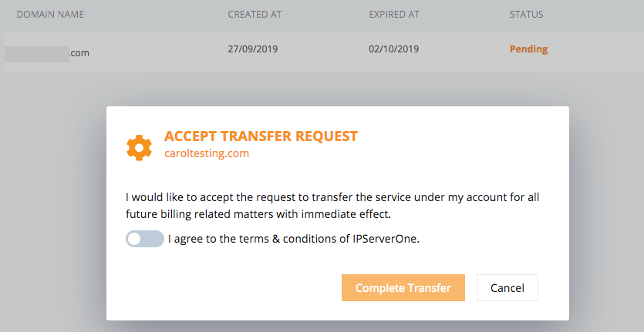Click the 'future billing related matters' line
The image size is (644, 332).
click(x=258, y=214)
